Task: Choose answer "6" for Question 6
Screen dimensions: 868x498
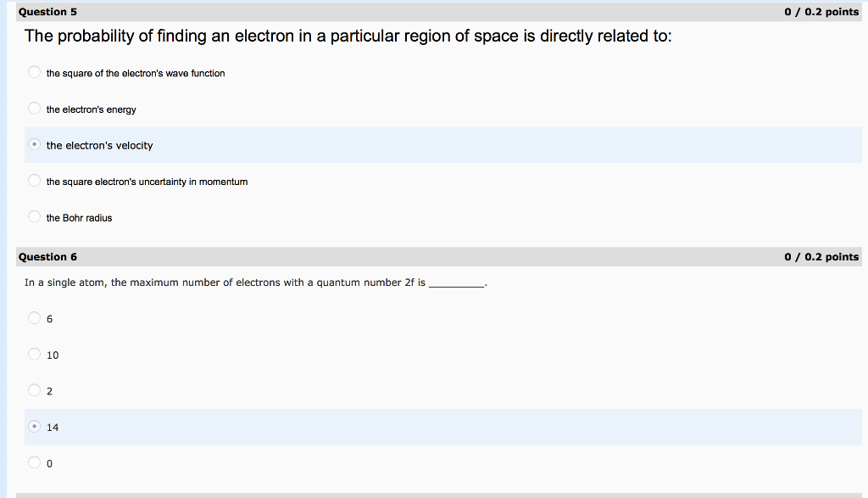Action: pos(34,317)
